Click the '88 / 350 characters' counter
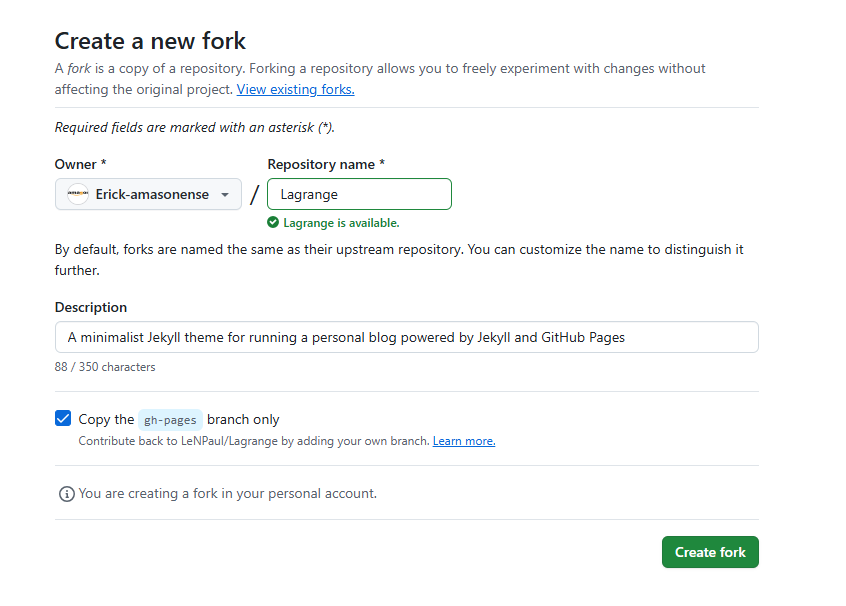Image resolution: width=846 pixels, height=606 pixels. pos(105,367)
